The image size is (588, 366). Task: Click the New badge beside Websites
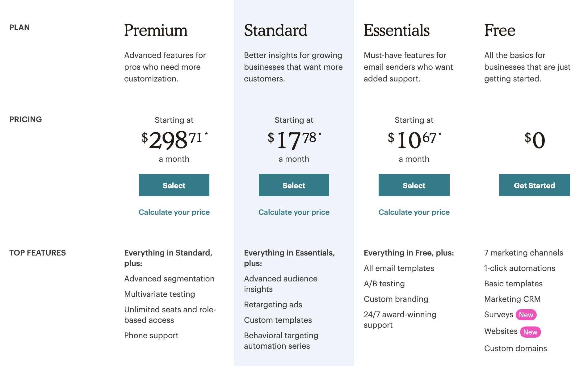[x=530, y=332]
